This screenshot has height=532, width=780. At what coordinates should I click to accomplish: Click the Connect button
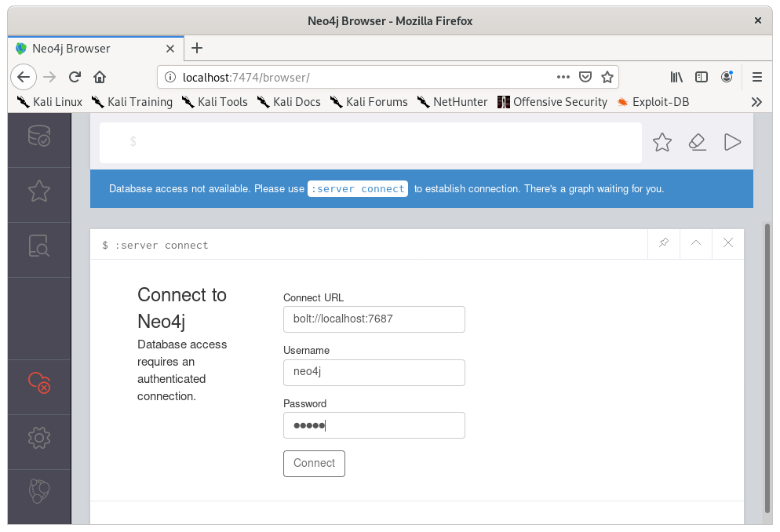click(315, 464)
